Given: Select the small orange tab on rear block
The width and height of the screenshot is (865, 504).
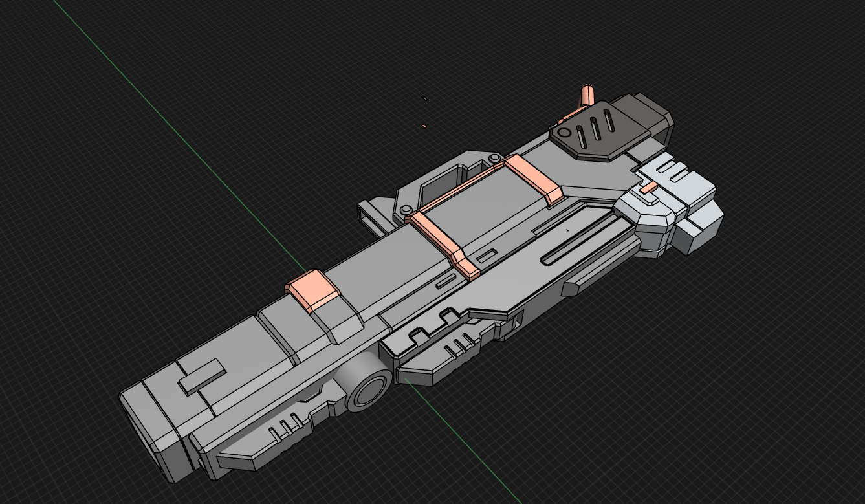Looking at the screenshot, I should (x=649, y=188).
